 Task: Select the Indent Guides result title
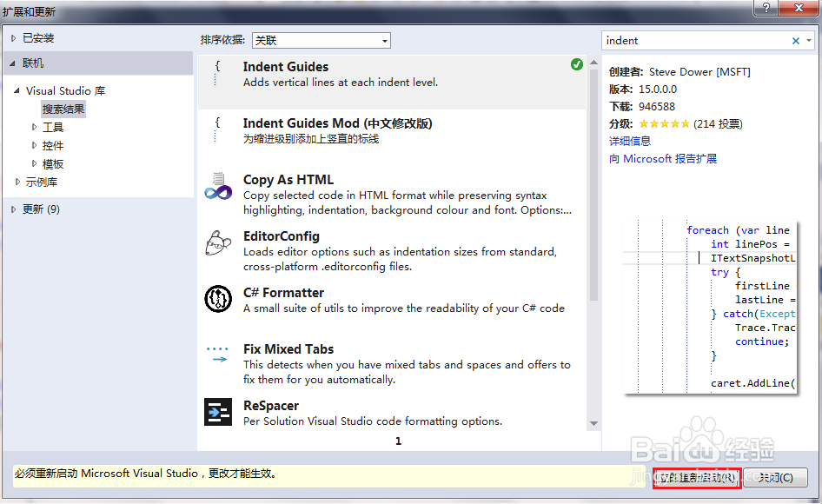click(286, 67)
